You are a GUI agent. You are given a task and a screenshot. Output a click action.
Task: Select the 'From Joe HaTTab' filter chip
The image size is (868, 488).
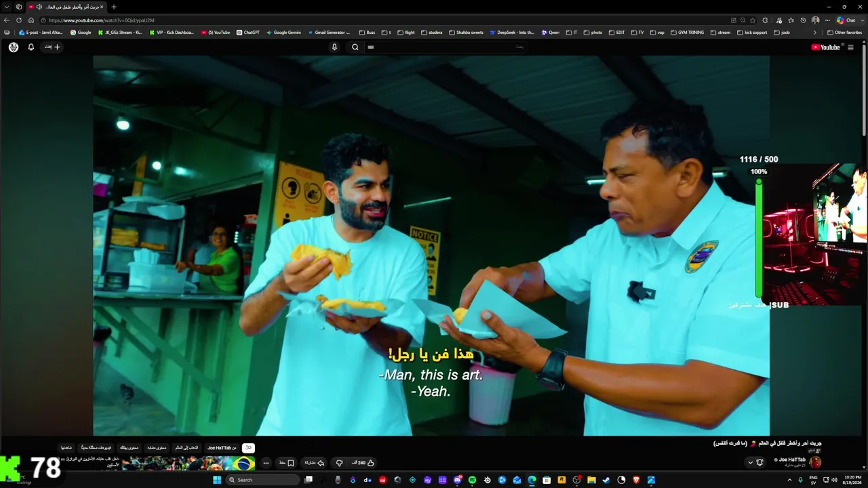[x=222, y=448]
